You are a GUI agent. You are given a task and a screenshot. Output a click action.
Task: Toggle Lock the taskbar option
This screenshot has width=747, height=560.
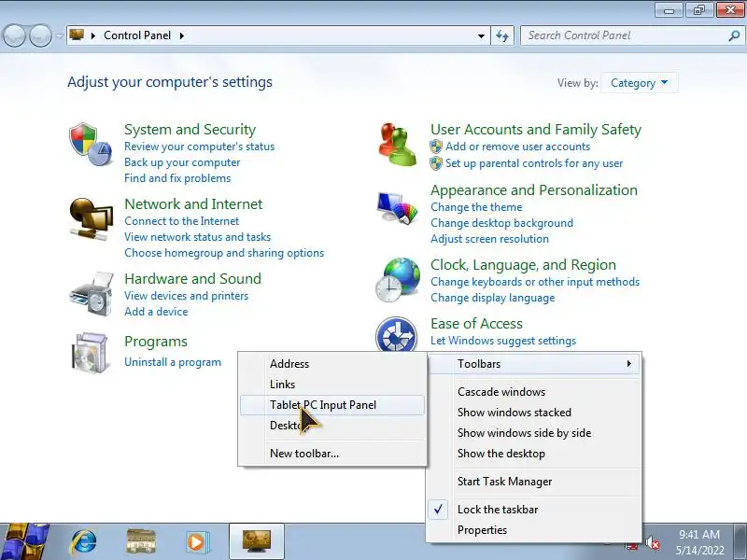(532, 510)
